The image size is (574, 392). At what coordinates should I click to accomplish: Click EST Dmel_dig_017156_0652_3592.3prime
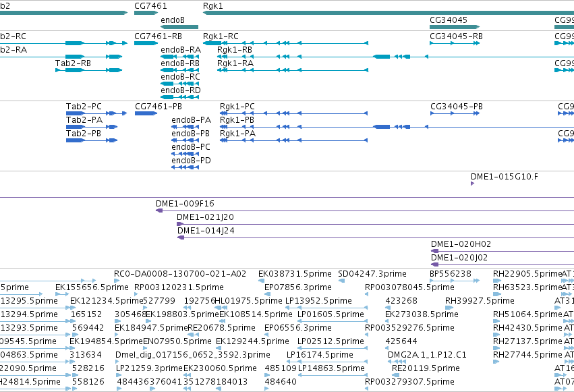192,356
